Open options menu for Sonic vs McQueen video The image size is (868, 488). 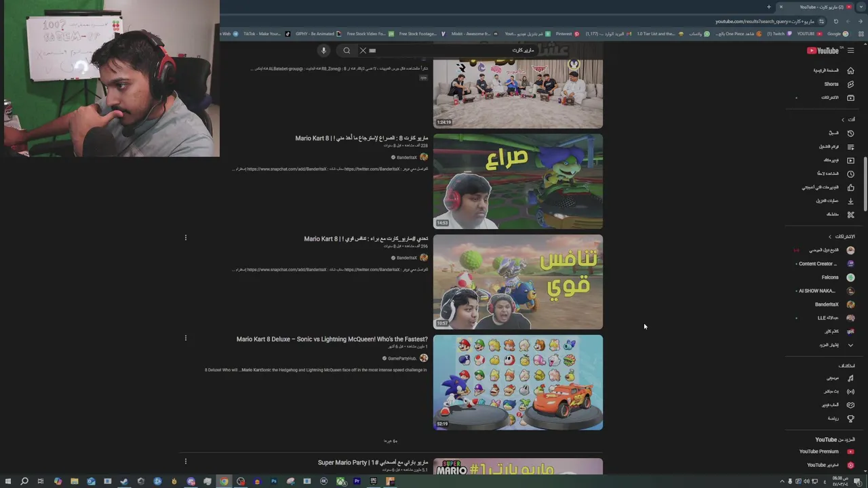[x=185, y=338]
